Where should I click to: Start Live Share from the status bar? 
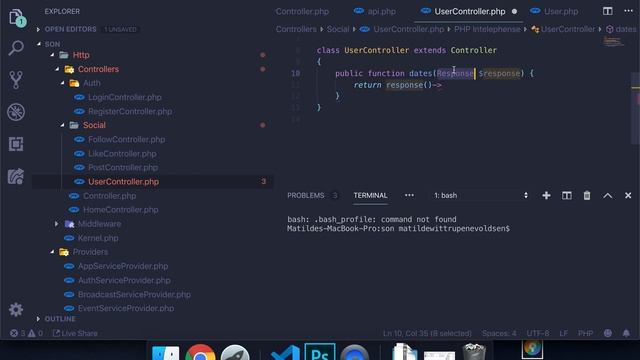pos(75,333)
